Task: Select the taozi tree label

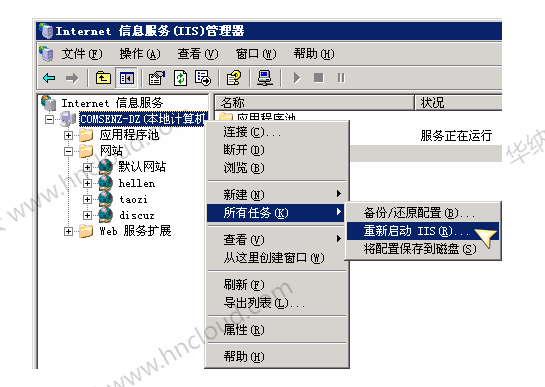Action: 133,199
